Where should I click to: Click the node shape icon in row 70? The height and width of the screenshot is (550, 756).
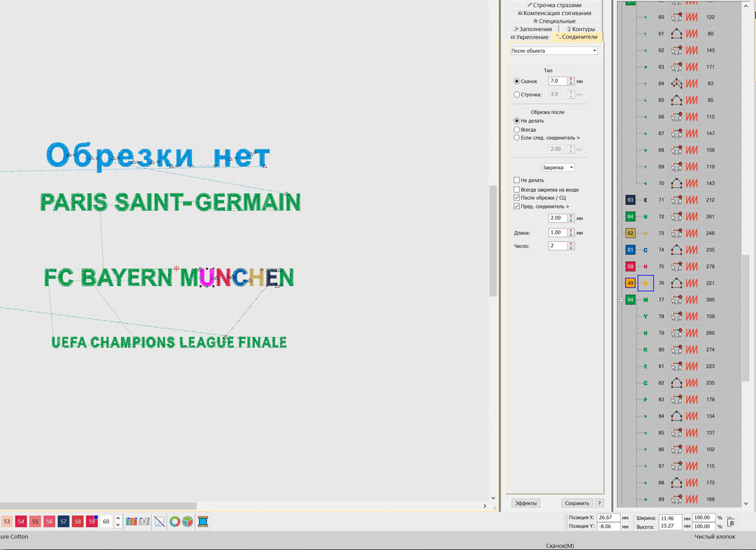point(676,183)
